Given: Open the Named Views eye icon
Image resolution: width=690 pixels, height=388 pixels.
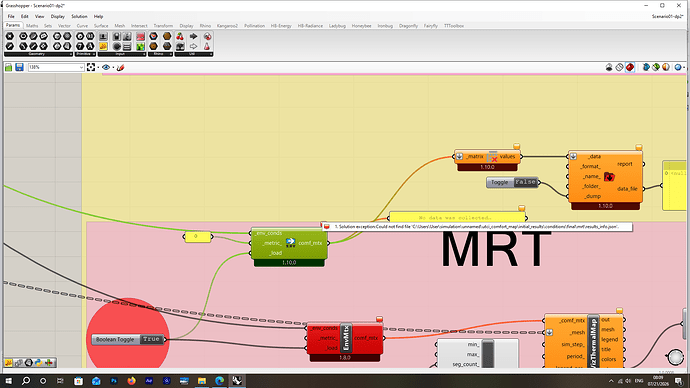Looking at the screenshot, I should pyautogui.click(x=106, y=67).
